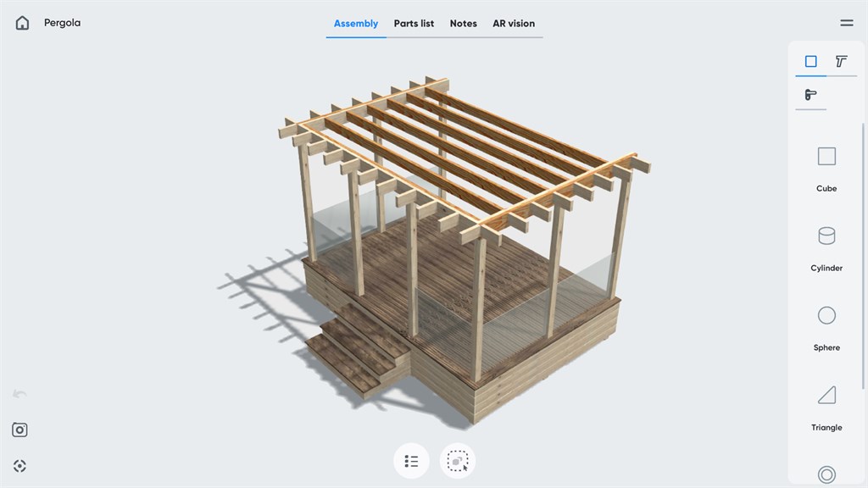Click the Sphere label
This screenshot has height=488, width=868.
[826, 348]
